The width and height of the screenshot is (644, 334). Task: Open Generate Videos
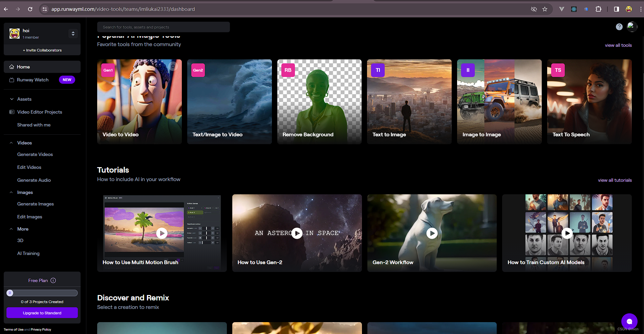click(x=35, y=154)
